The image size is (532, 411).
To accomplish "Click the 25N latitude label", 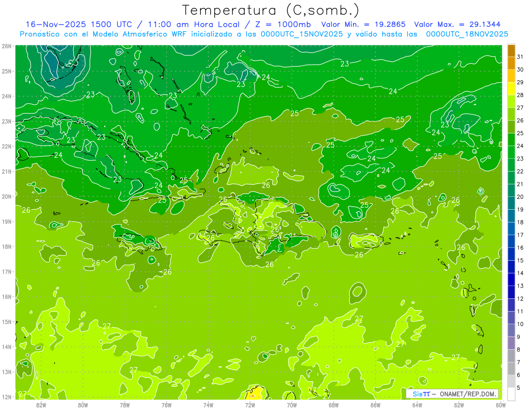I will tap(7, 71).
